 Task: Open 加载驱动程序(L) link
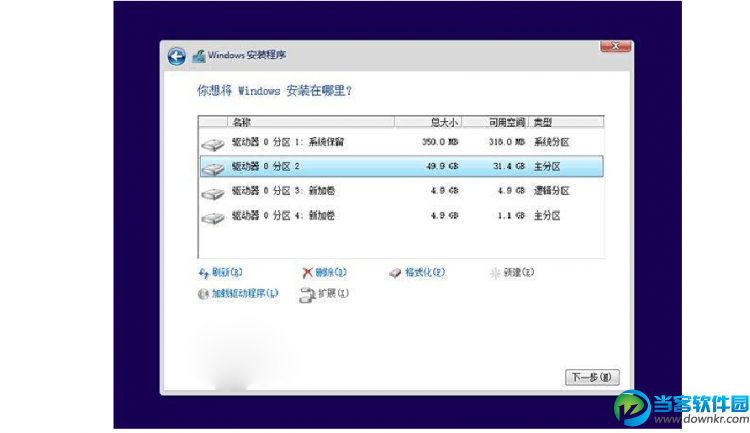pyautogui.click(x=245, y=293)
